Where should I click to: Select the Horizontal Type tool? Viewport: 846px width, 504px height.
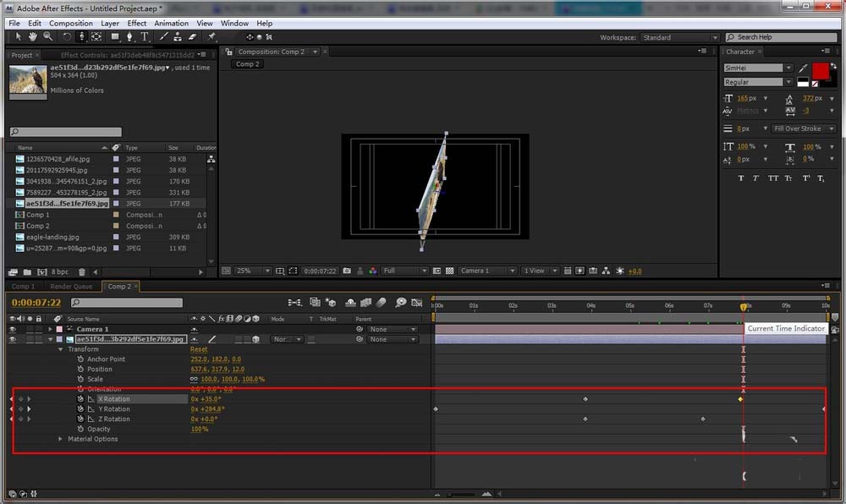tap(143, 36)
